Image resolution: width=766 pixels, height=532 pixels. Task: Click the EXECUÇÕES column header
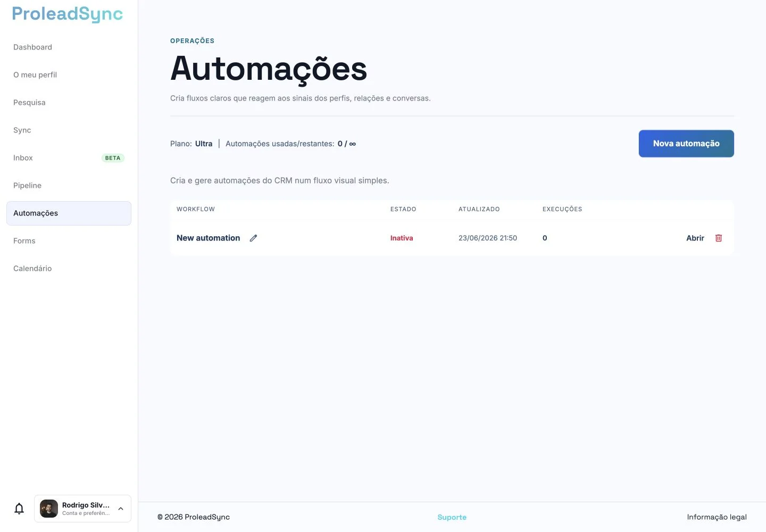(562, 209)
